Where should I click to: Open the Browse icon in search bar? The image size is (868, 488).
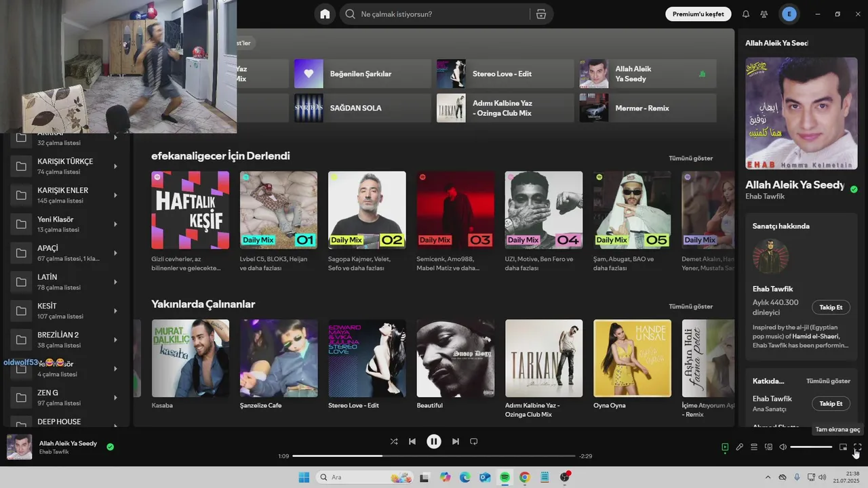540,14
